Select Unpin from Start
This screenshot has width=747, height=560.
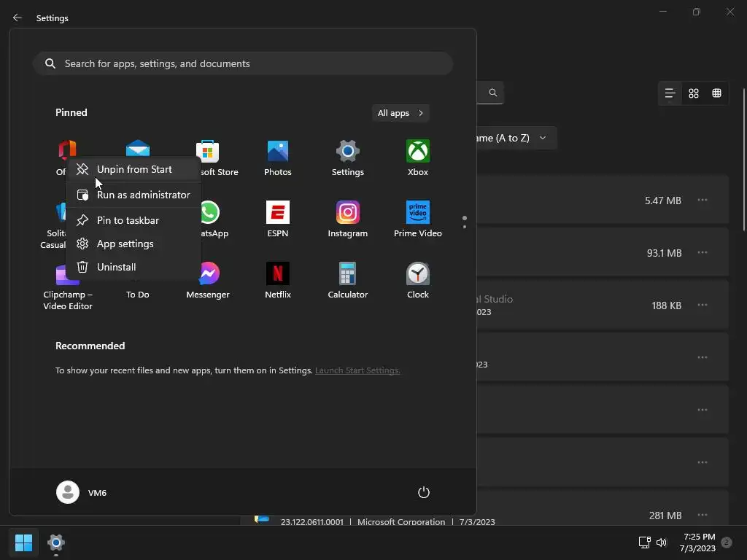pyautogui.click(x=133, y=169)
